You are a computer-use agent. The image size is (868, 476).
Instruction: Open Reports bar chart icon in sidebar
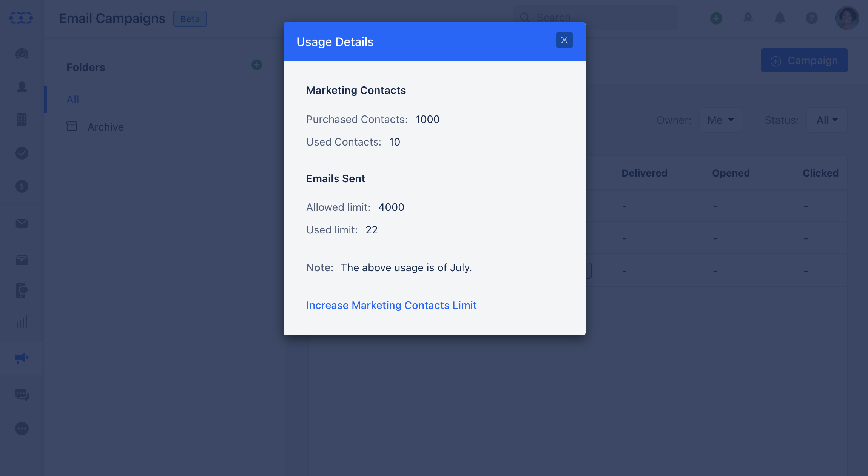22,322
